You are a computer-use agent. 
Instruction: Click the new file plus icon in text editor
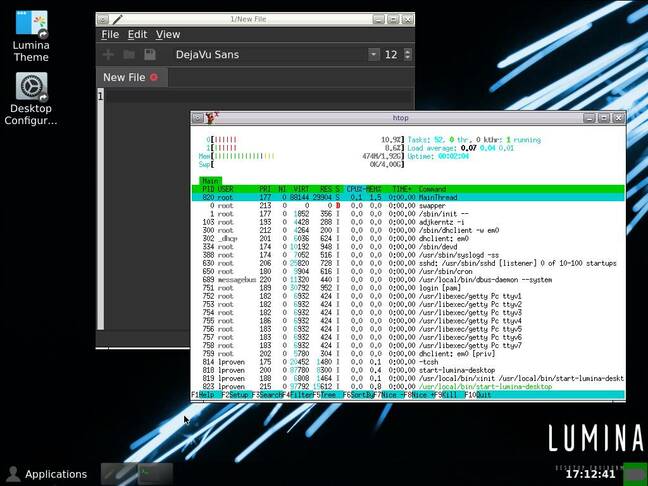coord(108,55)
